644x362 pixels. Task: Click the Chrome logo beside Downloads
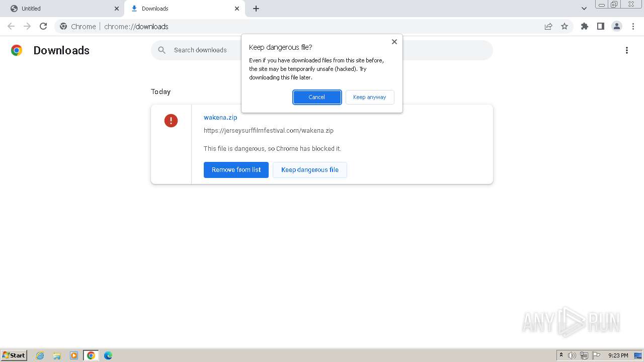click(17, 50)
